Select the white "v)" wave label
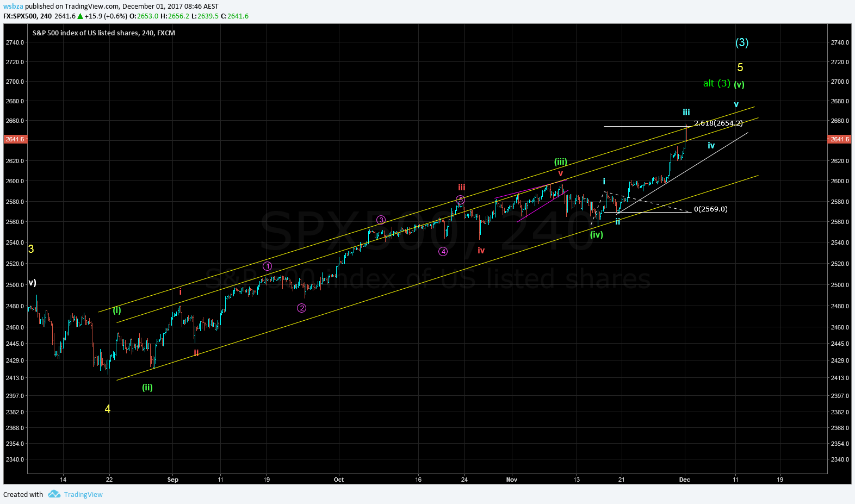The image size is (855, 504). 33,283
